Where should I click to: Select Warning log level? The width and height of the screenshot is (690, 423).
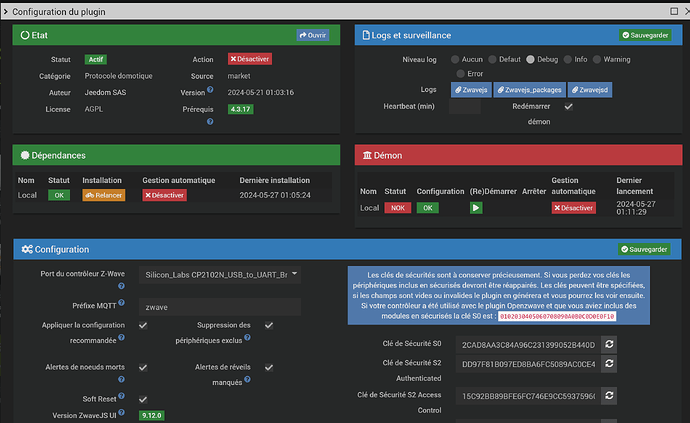coord(597,59)
